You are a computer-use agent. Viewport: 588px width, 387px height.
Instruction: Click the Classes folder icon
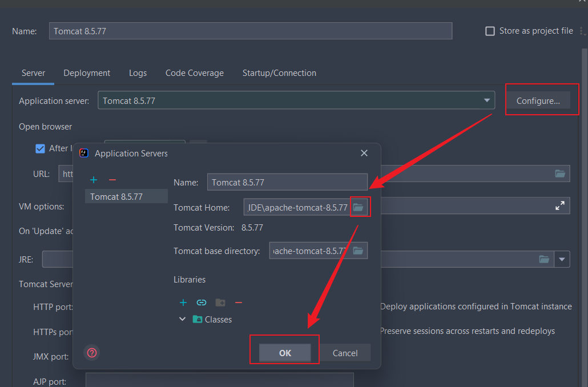pos(198,319)
